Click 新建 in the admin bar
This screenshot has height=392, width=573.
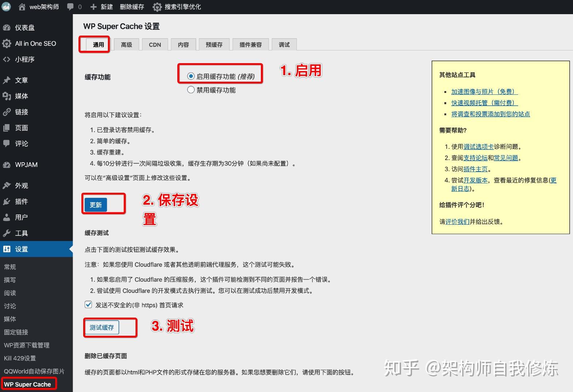[x=107, y=7]
